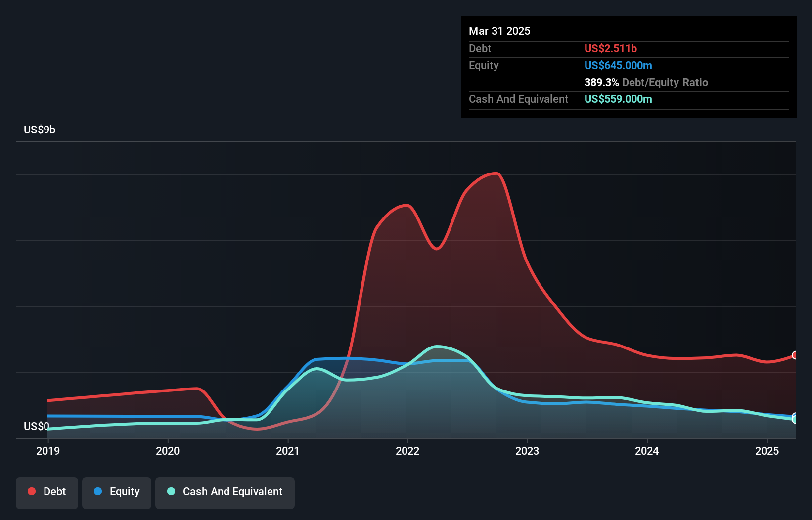
Task: Click the Cash And Equivalent tooltip label
Action: [518, 99]
